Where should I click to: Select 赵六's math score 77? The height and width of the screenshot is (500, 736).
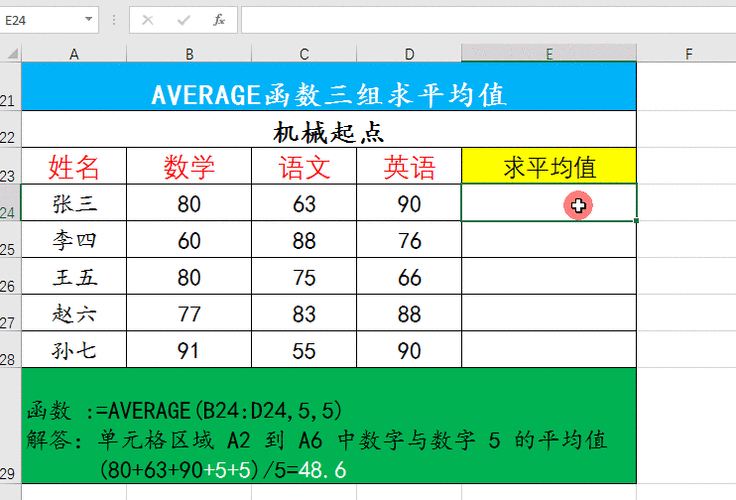[x=189, y=313]
